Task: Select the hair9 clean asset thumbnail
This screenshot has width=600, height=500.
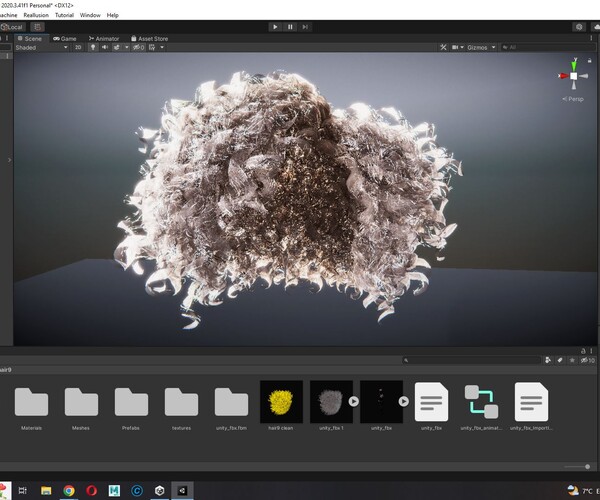Action: tap(281, 402)
